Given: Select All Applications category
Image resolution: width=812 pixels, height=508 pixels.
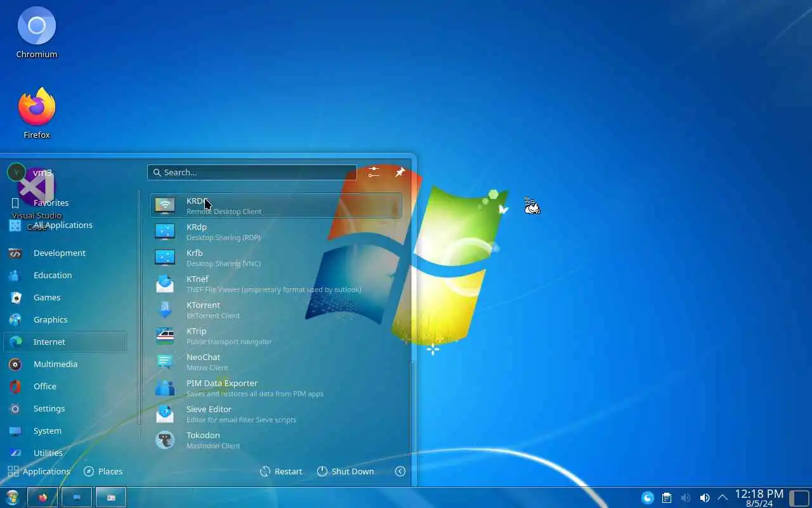Looking at the screenshot, I should point(65,225).
